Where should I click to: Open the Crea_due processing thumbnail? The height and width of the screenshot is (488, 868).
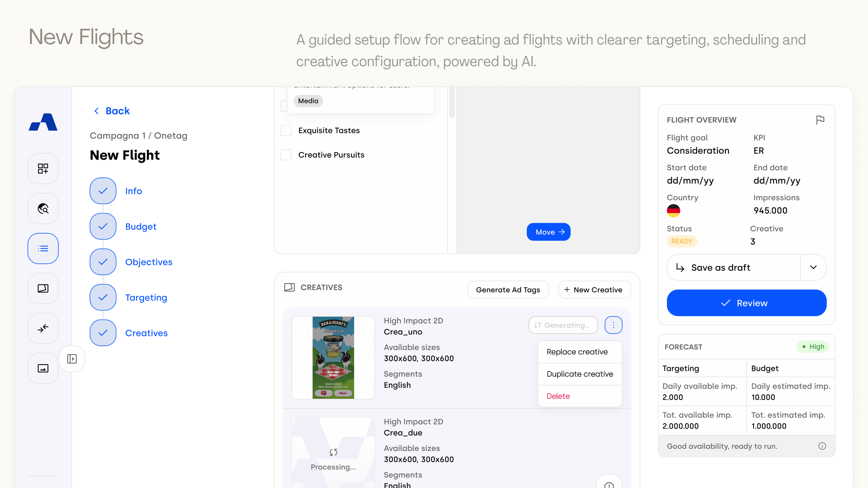(333, 453)
